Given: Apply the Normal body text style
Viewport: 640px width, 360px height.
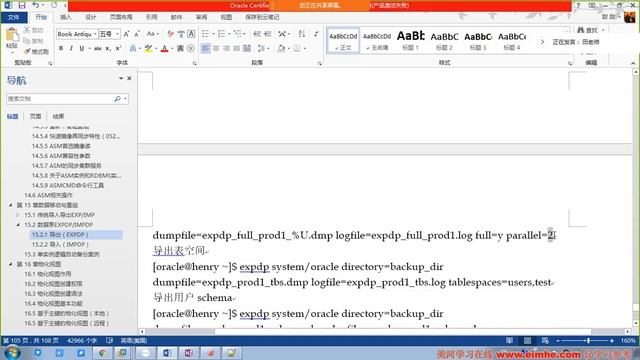Looking at the screenshot, I should (x=343, y=41).
